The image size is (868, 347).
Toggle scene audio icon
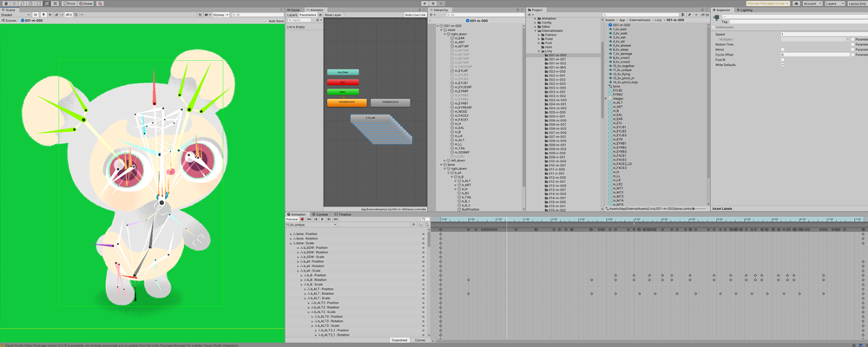click(x=49, y=15)
